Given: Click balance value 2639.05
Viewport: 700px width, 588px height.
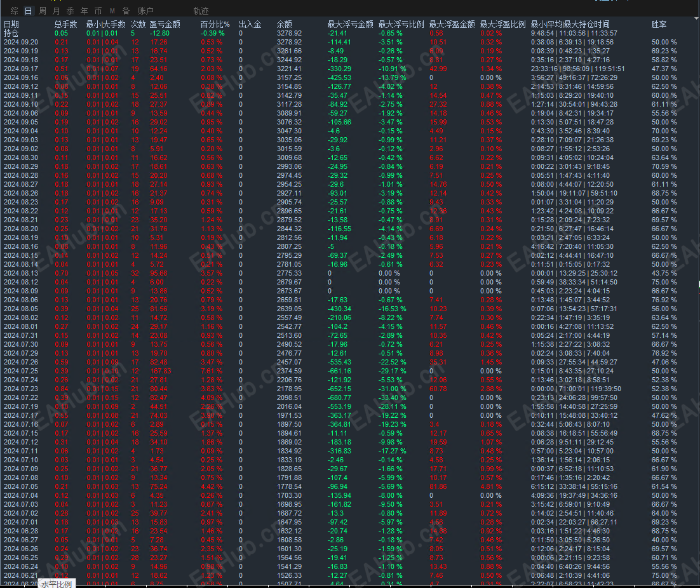Looking at the screenshot, I should [289, 309].
